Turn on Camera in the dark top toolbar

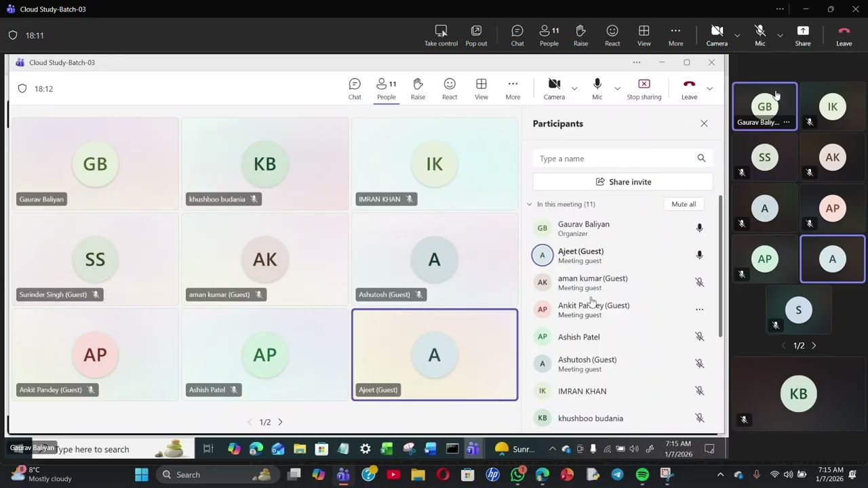[717, 35]
